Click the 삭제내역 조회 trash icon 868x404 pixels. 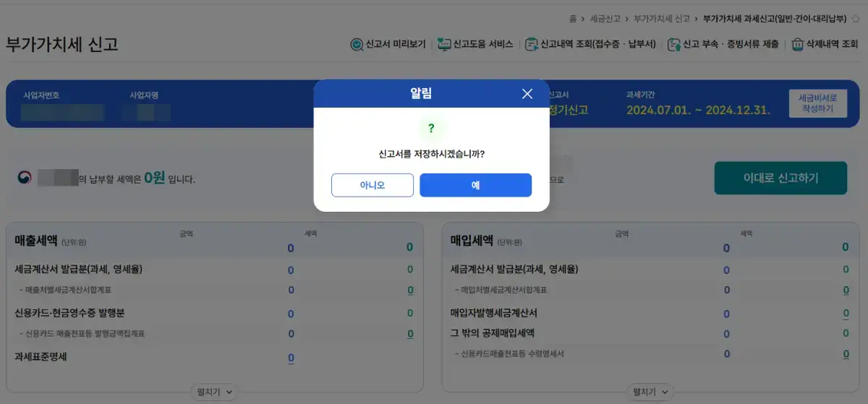[798, 44]
